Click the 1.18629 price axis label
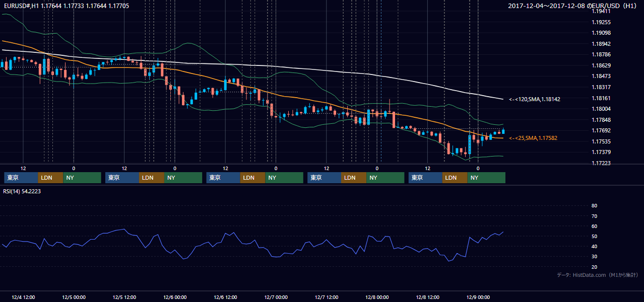The height and width of the screenshot is (302, 644). [x=601, y=65]
